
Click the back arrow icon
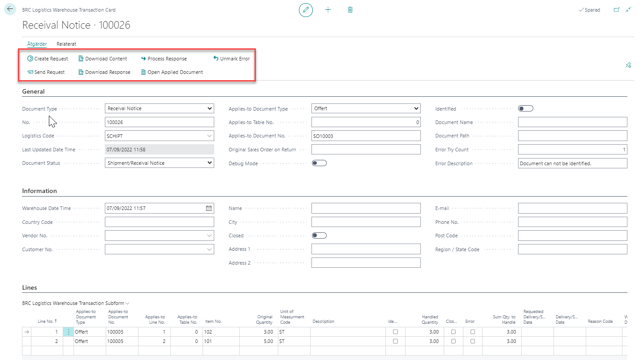10,9
